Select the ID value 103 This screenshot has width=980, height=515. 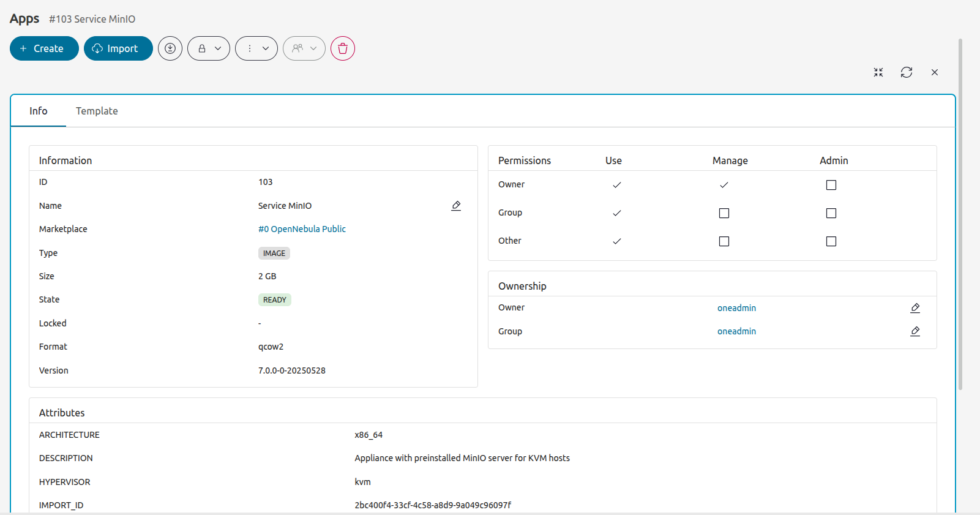pos(265,182)
